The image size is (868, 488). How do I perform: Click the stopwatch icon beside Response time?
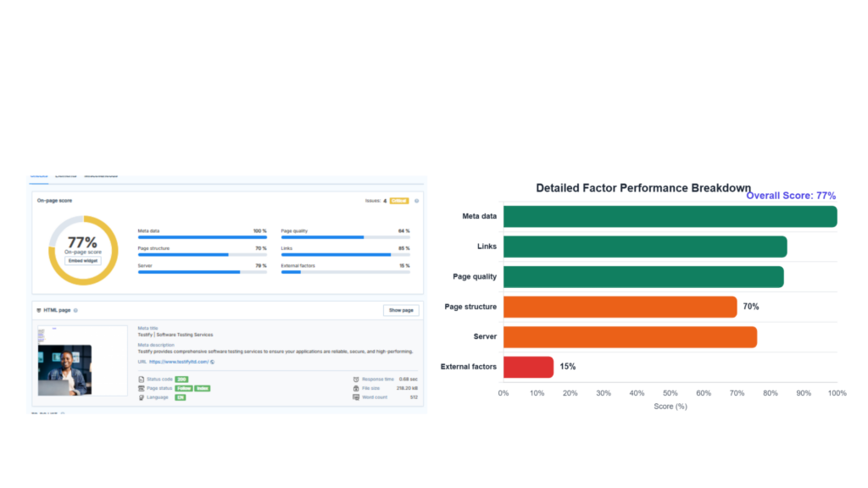(x=356, y=379)
